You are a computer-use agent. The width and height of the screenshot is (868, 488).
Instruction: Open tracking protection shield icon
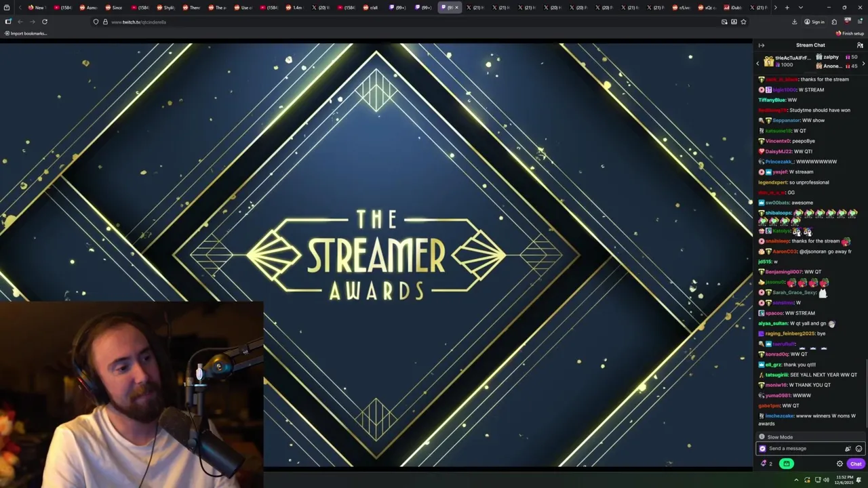(96, 22)
